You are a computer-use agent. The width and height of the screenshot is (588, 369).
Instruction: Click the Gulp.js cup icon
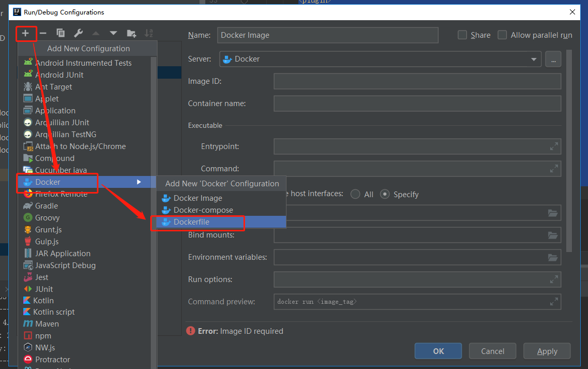(28, 241)
